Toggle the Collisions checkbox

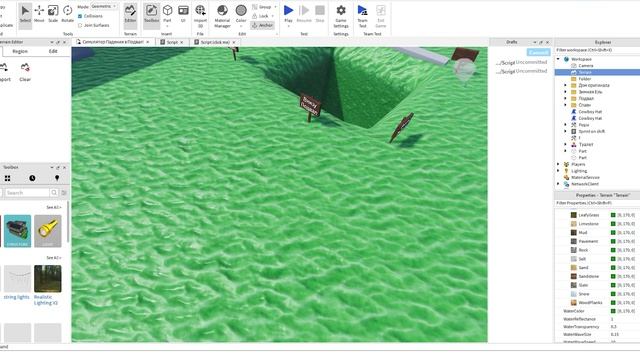(80, 16)
